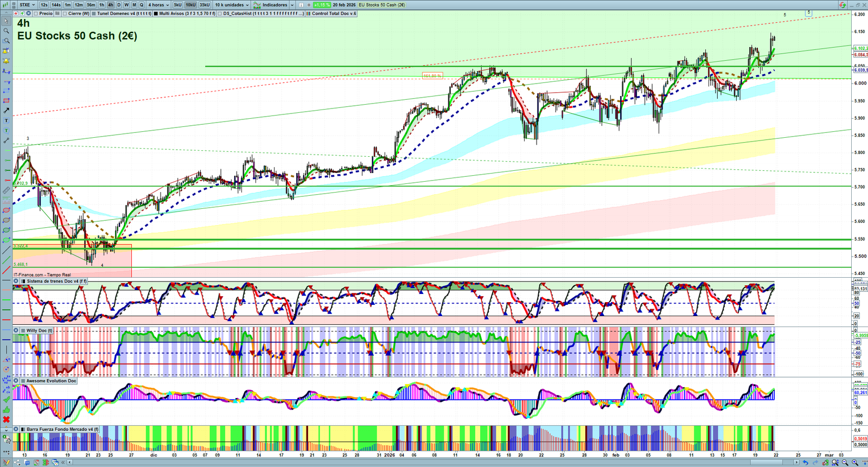Collapse the Willy Doc panel
Viewport: 868px width, 467px height.
(x=16, y=330)
